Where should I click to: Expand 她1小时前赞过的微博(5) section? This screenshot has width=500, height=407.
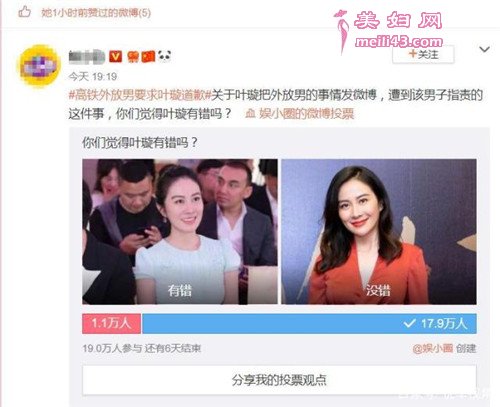pos(96,13)
